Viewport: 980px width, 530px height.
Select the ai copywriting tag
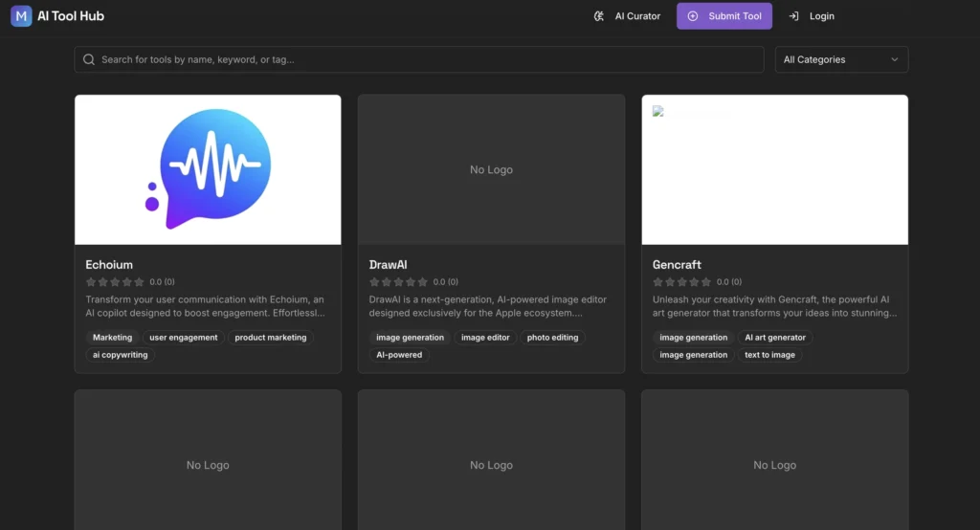(x=120, y=355)
